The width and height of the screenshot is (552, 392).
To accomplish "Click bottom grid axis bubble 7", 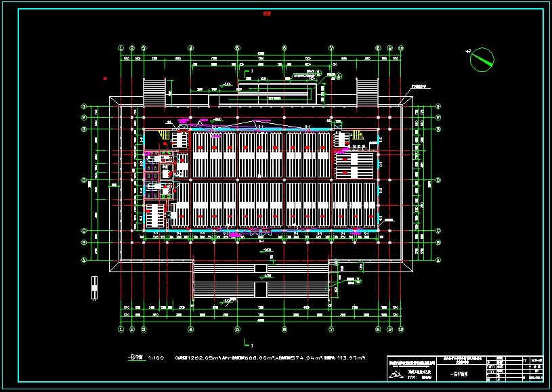I will click(331, 330).
